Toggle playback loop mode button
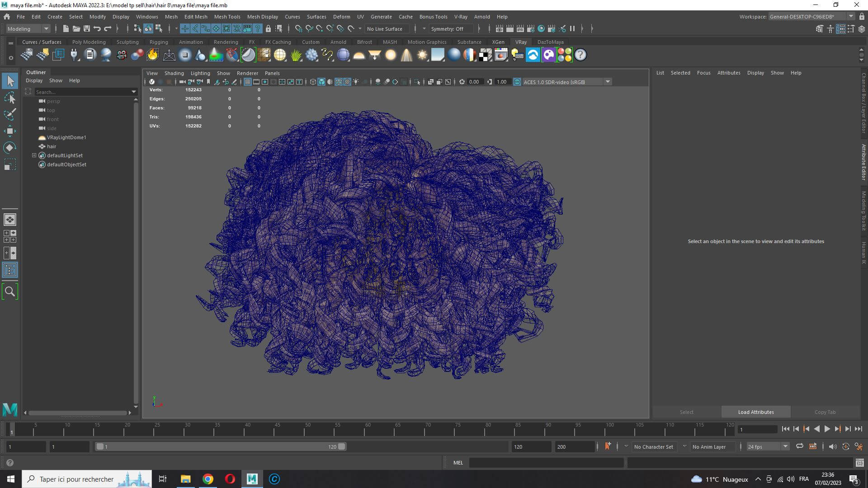868x488 pixels. (x=799, y=446)
